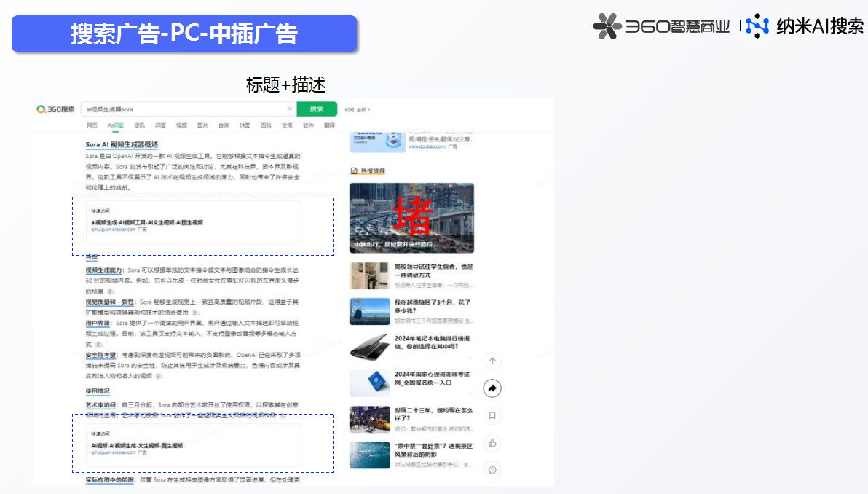This screenshot has width=868, height=494.
Task: Select the AI问答 tab
Action: [x=116, y=126]
